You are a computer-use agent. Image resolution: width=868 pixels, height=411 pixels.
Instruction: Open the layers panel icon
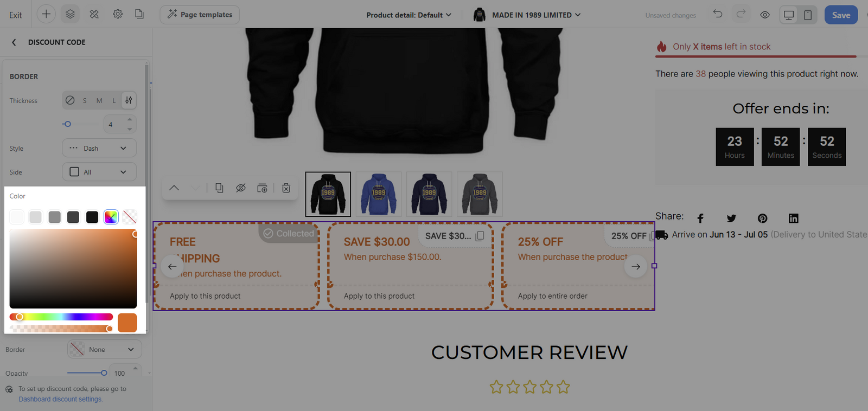(70, 15)
